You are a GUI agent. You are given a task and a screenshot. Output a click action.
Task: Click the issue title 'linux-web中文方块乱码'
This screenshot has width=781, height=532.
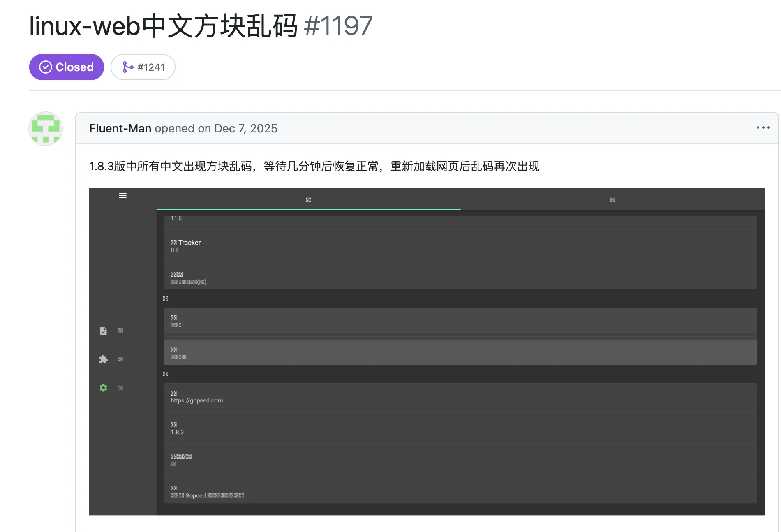163,26
